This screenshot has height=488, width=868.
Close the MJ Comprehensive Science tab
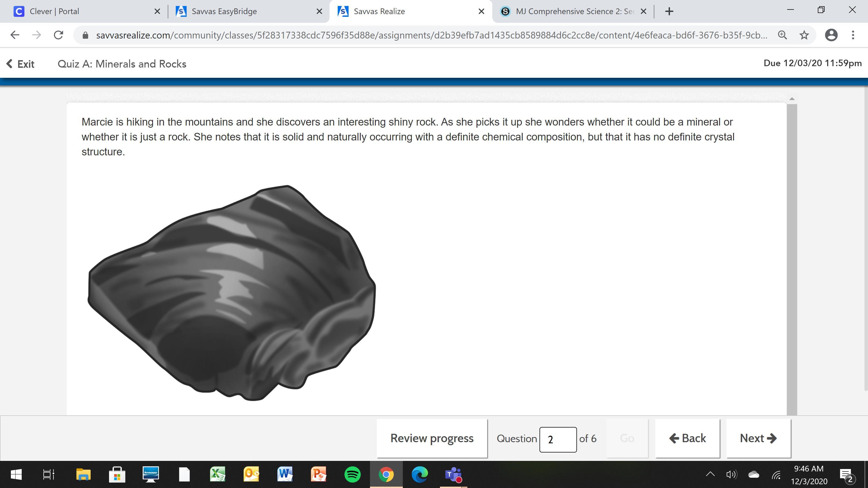[643, 11]
